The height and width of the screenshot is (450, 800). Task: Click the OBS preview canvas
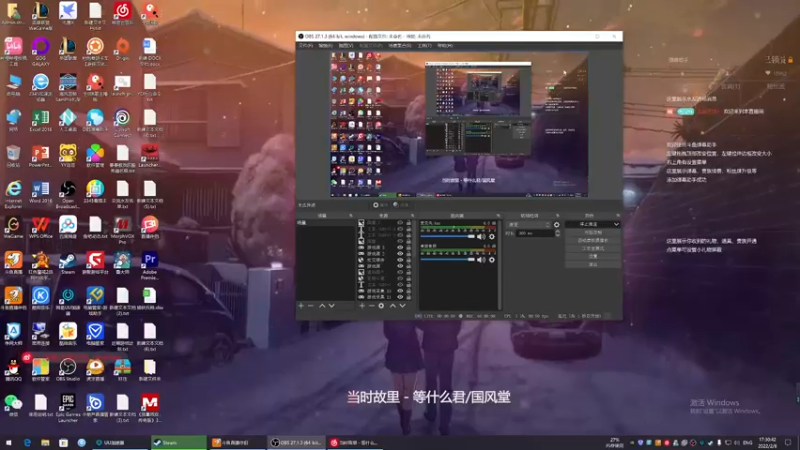(459, 124)
